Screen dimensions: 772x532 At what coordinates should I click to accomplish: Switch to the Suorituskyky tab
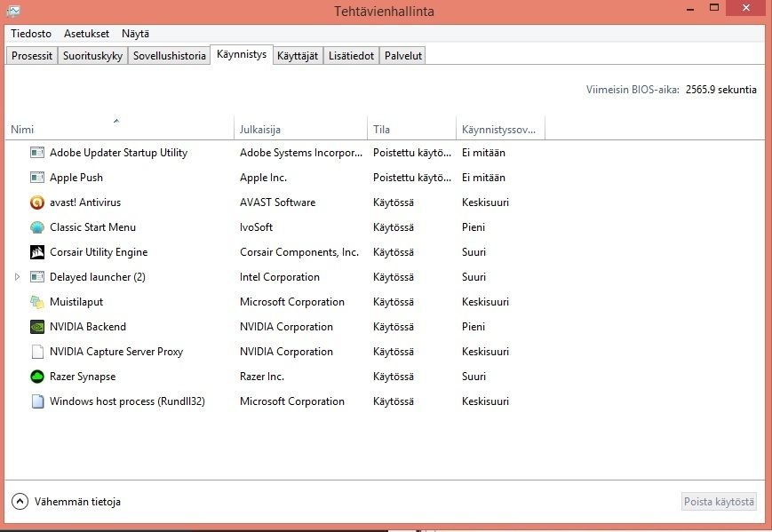tap(92, 56)
